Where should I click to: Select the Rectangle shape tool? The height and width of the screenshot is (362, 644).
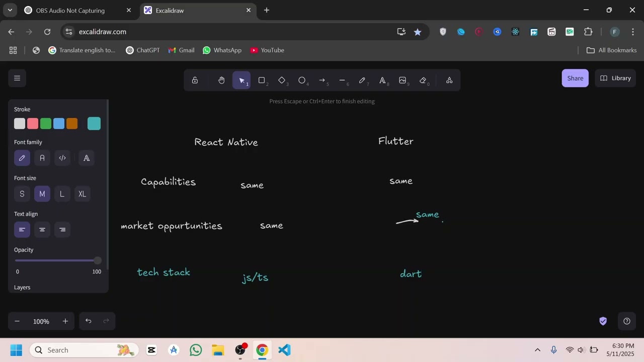262,80
